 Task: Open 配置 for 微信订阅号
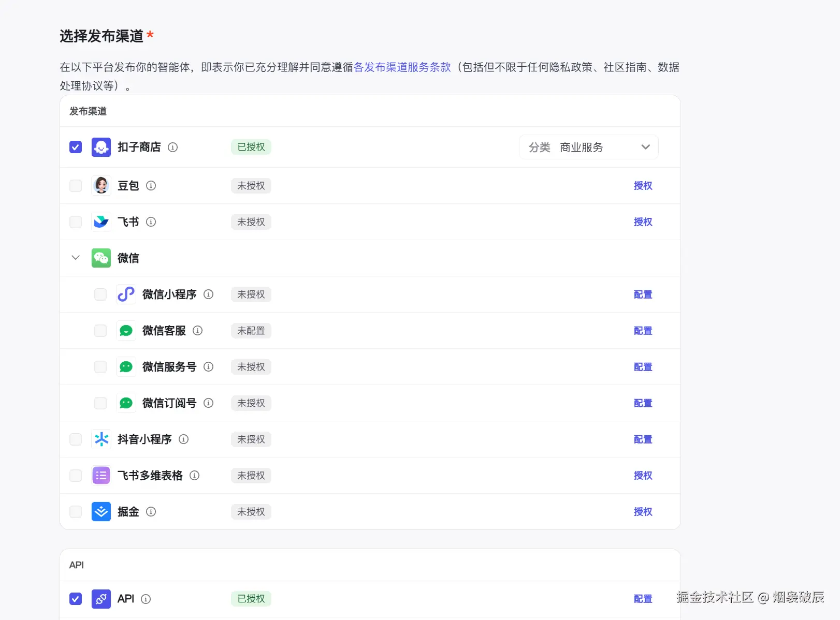pos(643,403)
